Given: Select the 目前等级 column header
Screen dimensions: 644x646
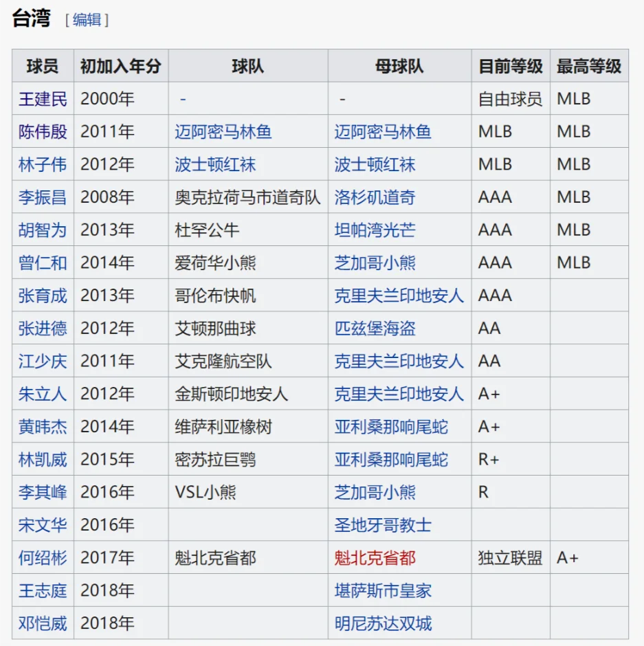Looking at the screenshot, I should click(x=511, y=66).
